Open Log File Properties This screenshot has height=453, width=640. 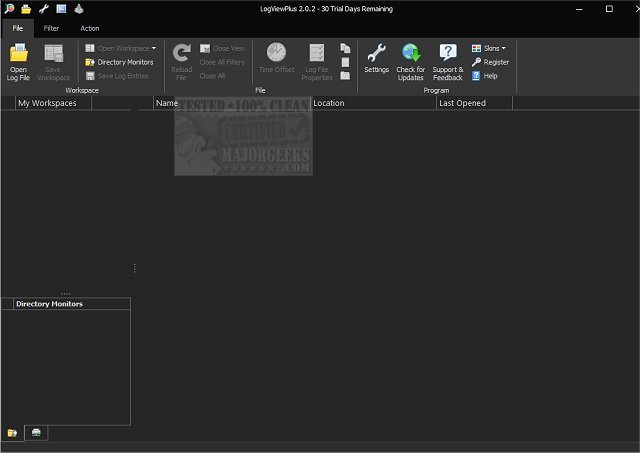tap(317, 62)
